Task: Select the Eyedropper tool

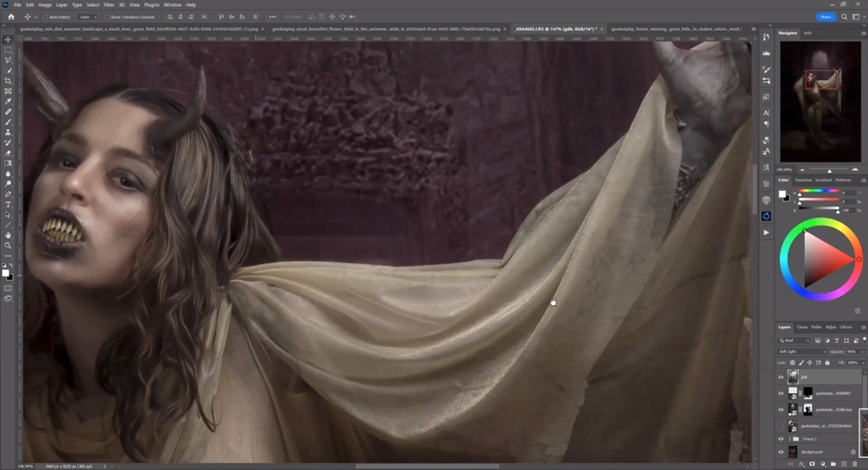Action: click(8, 101)
